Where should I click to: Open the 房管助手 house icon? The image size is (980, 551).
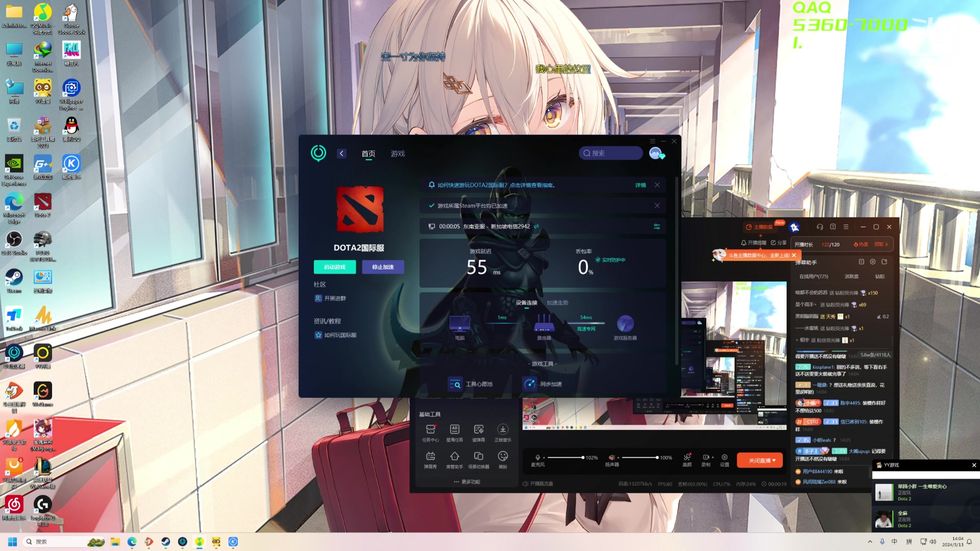coord(454,460)
